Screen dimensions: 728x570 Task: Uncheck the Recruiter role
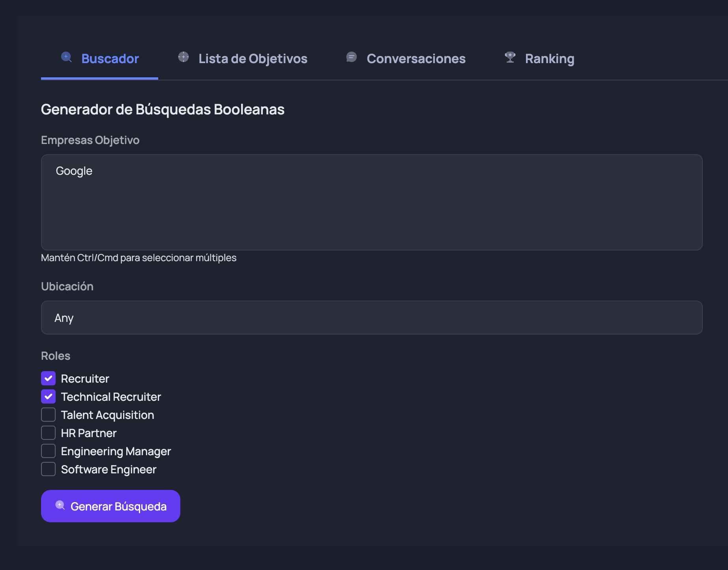(48, 378)
